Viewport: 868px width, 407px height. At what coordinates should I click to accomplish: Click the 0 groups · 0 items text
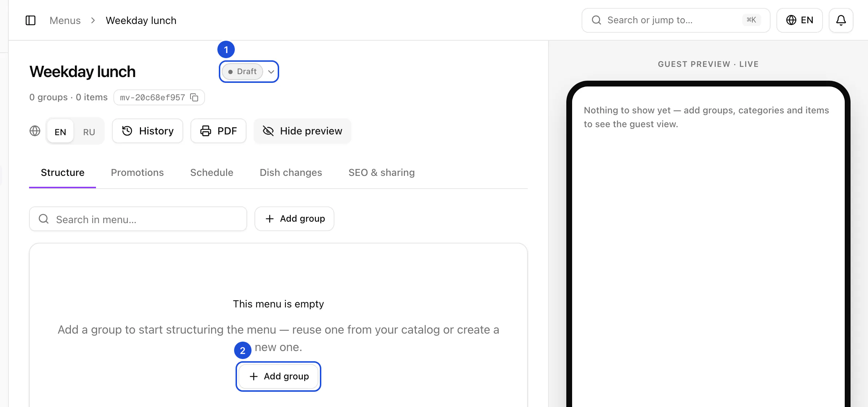click(69, 97)
